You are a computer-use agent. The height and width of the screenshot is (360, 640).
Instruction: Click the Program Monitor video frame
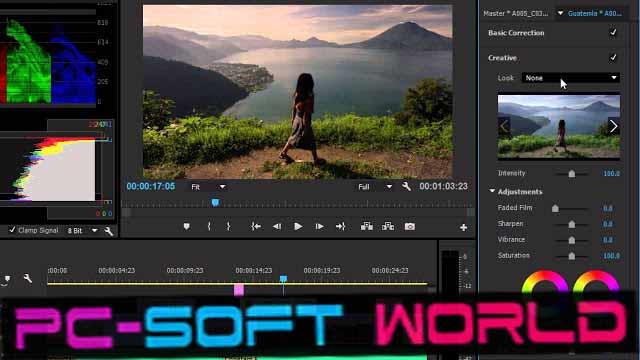[298, 92]
